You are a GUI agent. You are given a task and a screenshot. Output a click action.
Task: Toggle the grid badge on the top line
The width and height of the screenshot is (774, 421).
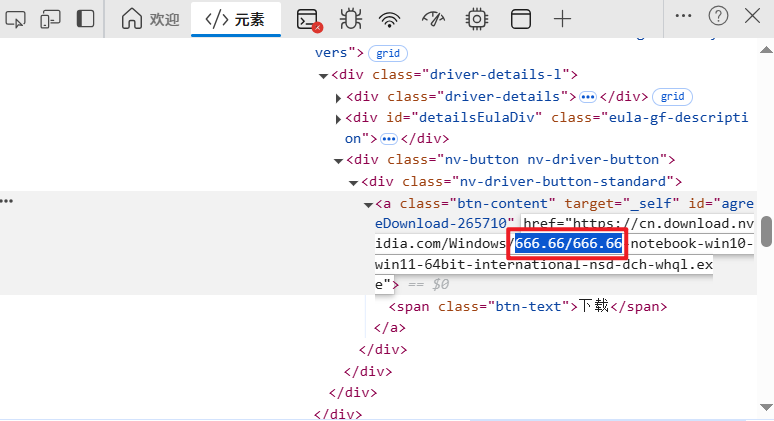click(x=388, y=53)
